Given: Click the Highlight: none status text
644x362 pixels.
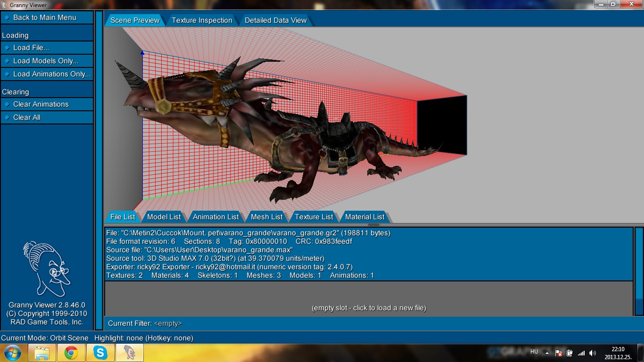Looking at the screenshot, I should [x=144, y=338].
